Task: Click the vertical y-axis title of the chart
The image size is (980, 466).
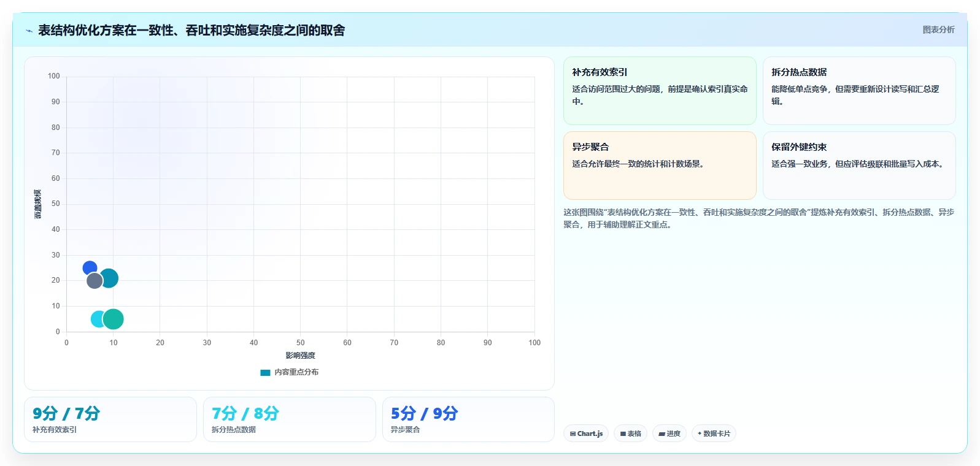Action: (37, 204)
